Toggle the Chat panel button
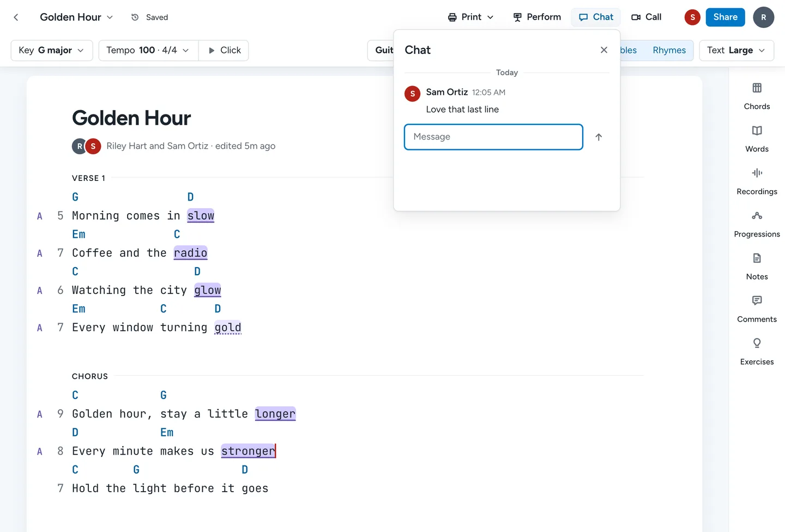This screenshot has width=785, height=532. [596, 17]
